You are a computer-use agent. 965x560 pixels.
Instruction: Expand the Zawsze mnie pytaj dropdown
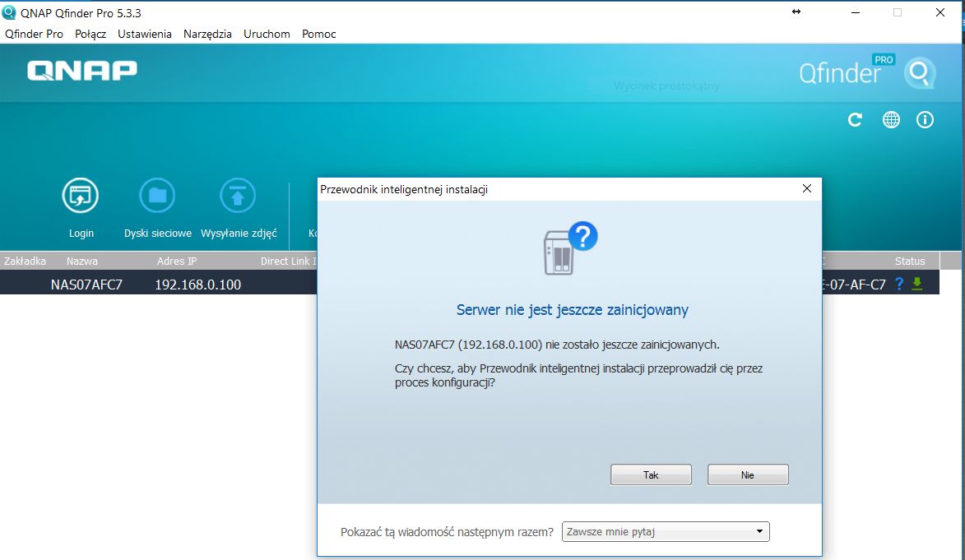[666, 532]
